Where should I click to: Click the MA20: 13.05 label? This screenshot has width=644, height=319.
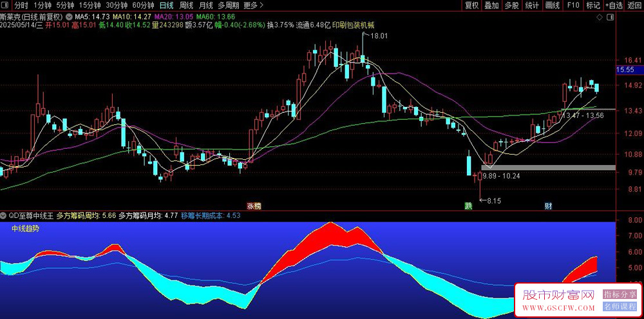click(173, 17)
